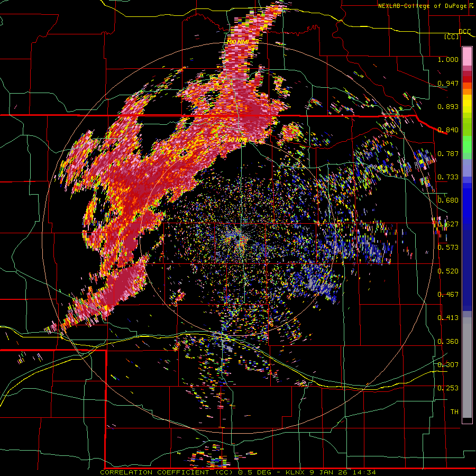Click the 0.253 color scale label
Viewport: 476px width, 476px height.
(x=448, y=388)
